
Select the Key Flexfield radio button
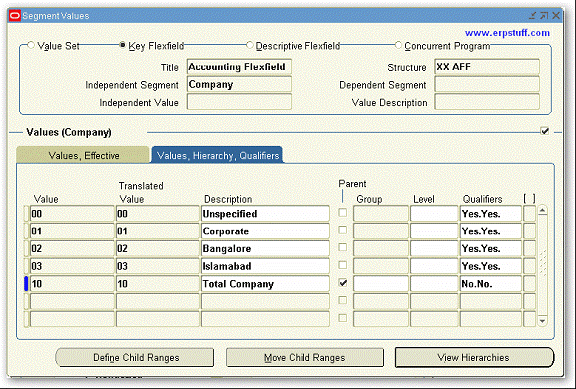[123, 45]
